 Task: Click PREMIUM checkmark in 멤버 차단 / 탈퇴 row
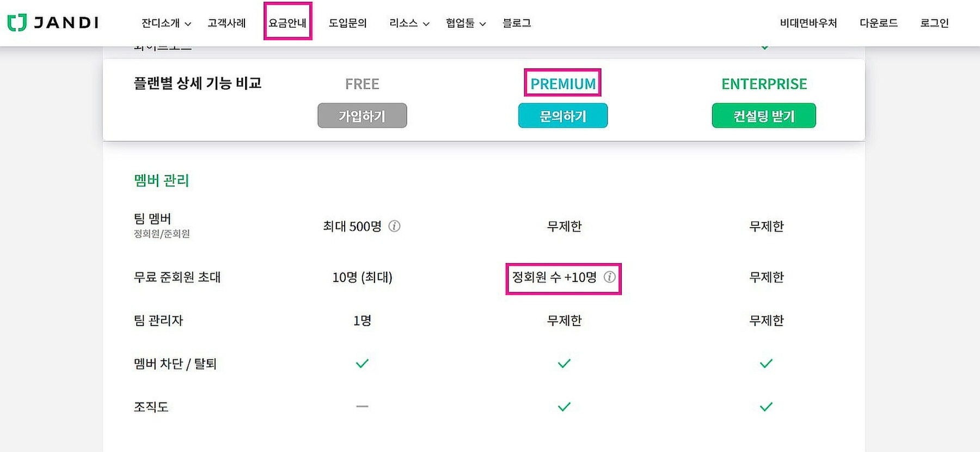coord(564,363)
